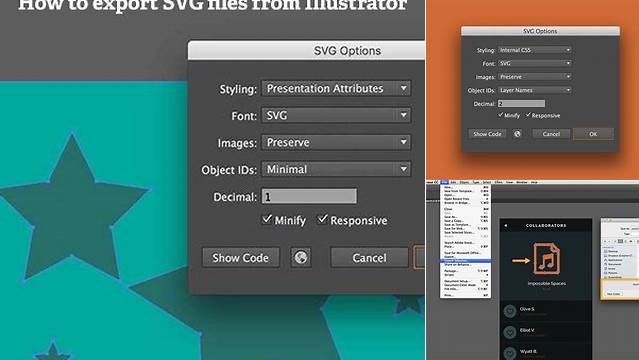Screen dimensions: 639x360
Task: Open the Presentation Attributes styling dropdown
Action: tap(336, 88)
